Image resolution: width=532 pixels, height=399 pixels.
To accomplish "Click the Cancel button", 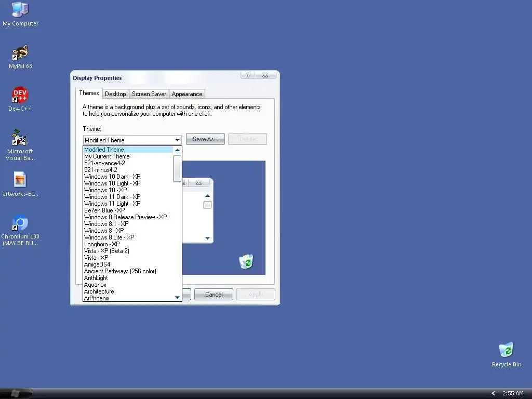I will [214, 295].
